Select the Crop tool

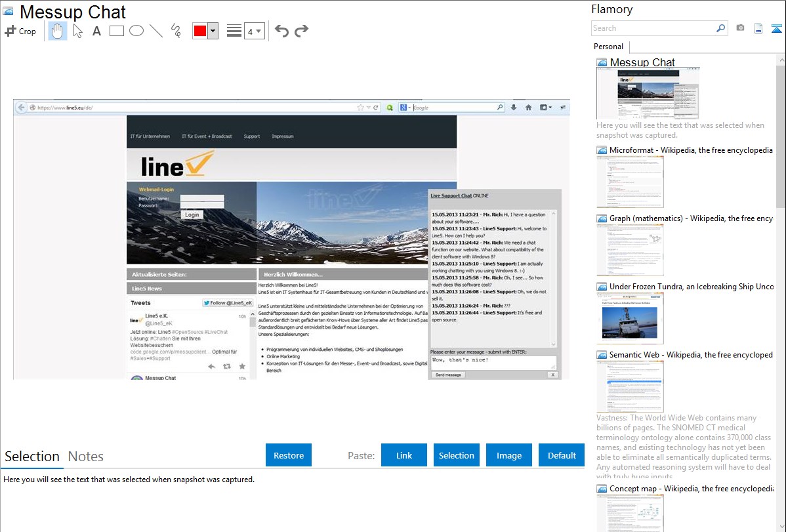point(20,31)
